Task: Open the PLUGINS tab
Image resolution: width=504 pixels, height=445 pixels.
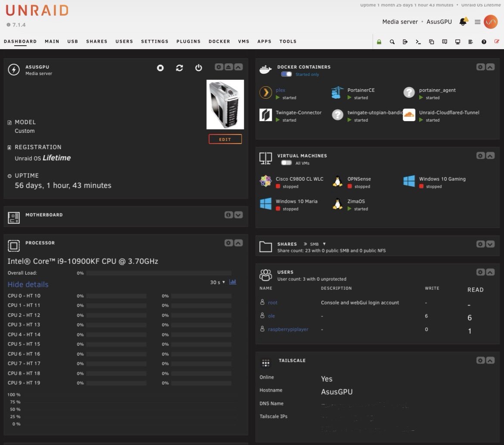Action: coord(188,41)
